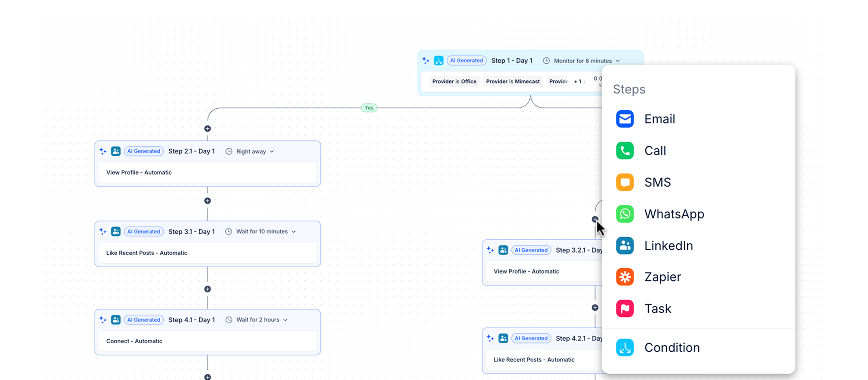
Task: Click the plus button above Step 2.1
Action: coord(208,128)
